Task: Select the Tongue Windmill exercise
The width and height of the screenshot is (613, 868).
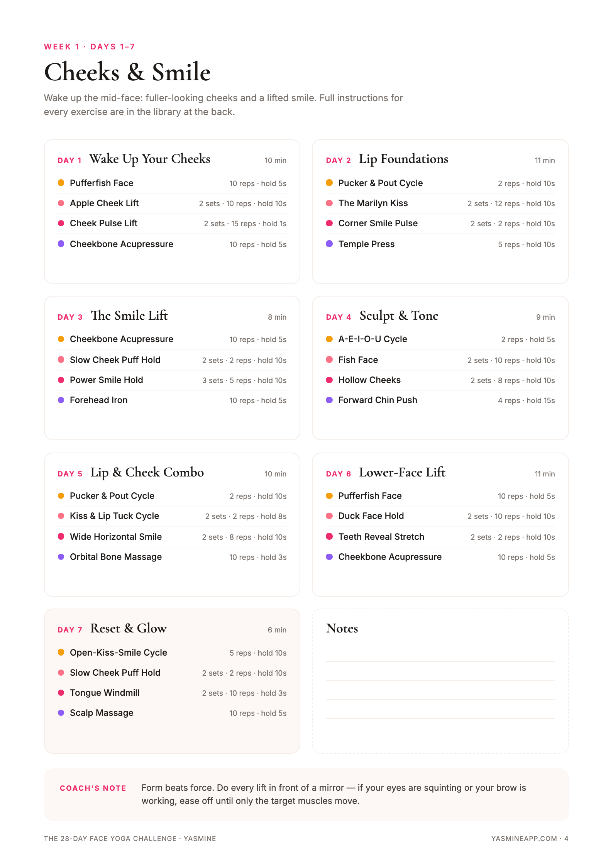Action: coord(172,693)
